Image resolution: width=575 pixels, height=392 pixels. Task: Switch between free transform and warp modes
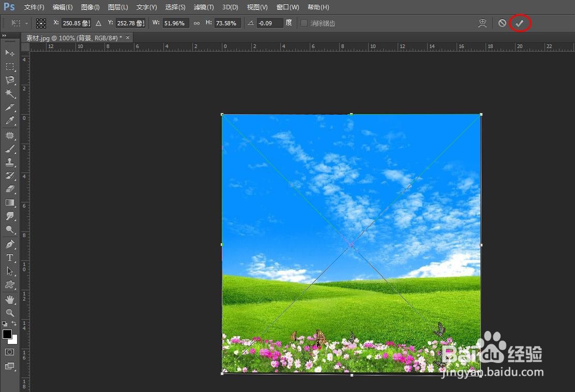point(482,23)
